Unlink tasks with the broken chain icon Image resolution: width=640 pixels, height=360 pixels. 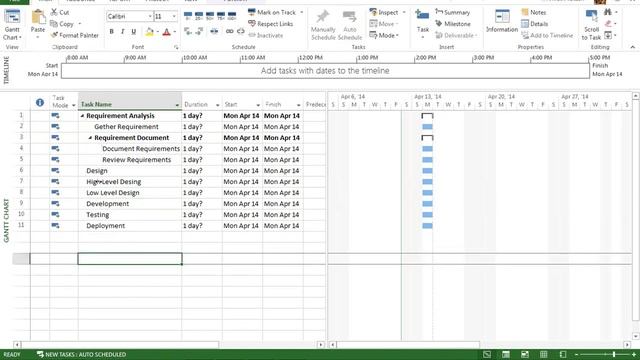tap(241, 31)
